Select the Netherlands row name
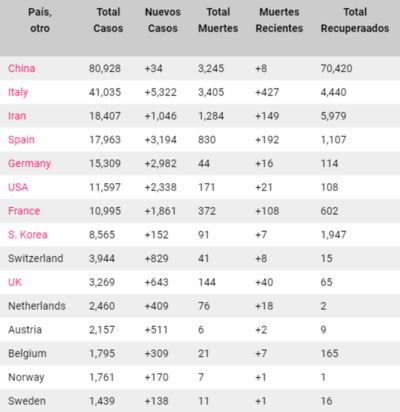The height and width of the screenshot is (412, 400). point(37,306)
